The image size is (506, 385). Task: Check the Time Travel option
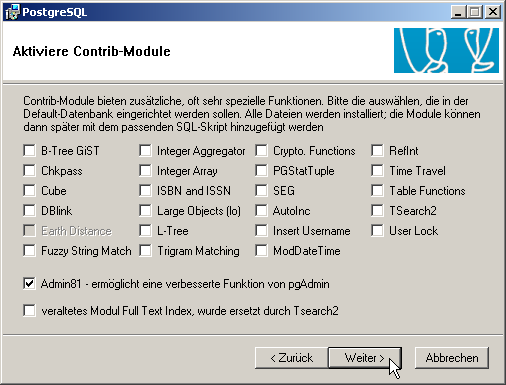377,171
